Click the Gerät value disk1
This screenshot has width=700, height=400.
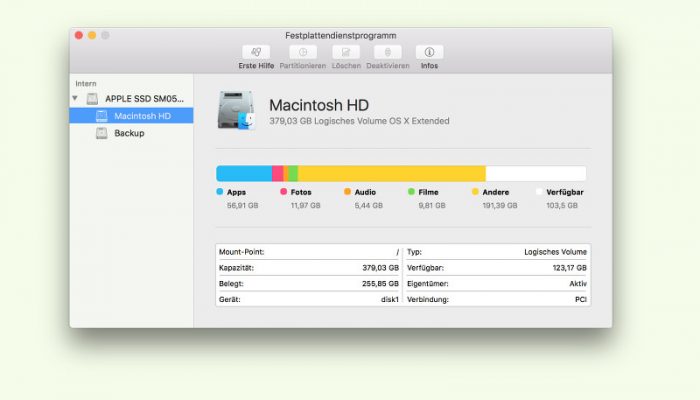click(390, 300)
